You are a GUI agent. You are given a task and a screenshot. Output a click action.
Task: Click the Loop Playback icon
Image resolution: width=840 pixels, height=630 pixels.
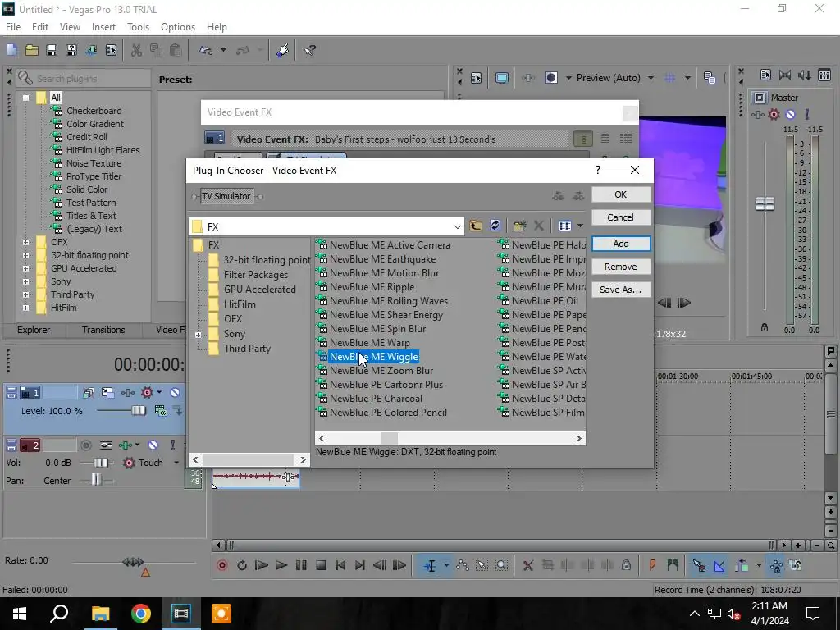(242, 565)
